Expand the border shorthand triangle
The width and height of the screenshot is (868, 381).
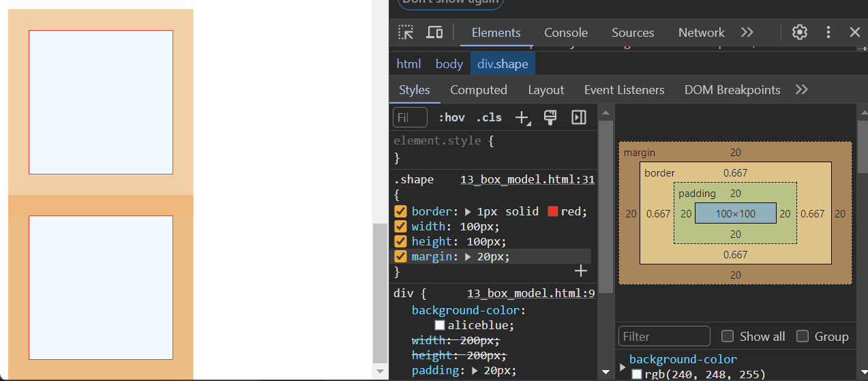pyautogui.click(x=468, y=211)
